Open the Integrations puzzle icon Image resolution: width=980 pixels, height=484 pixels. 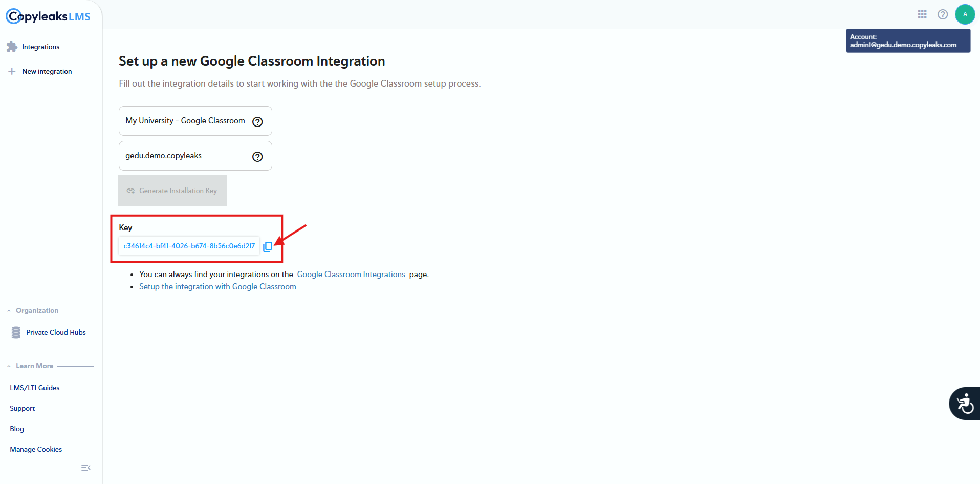click(12, 47)
